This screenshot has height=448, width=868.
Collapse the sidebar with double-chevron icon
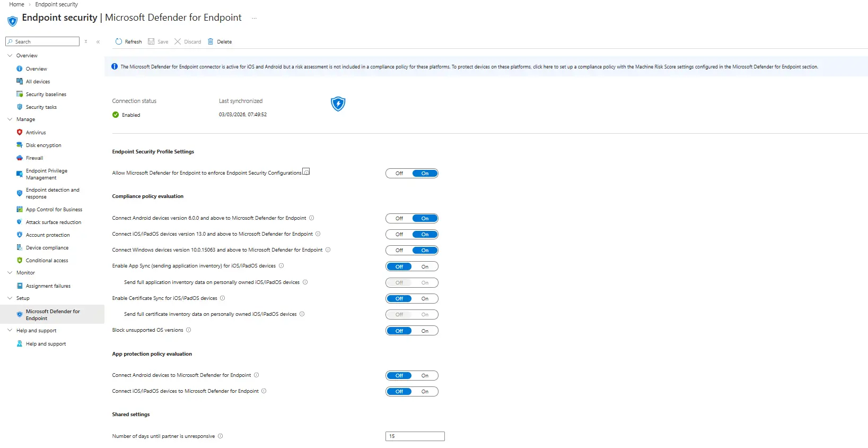[98, 41]
